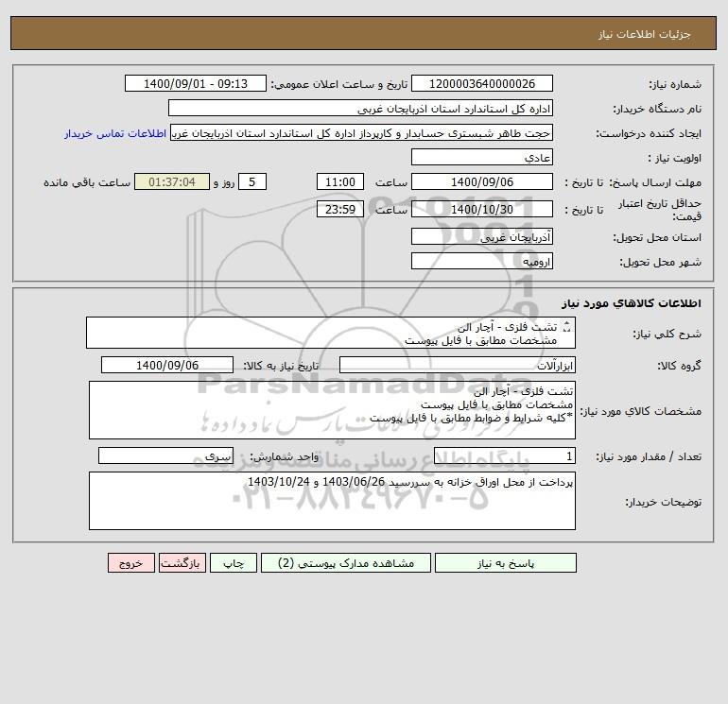Open اطلاعات تماس خریدار link
This screenshot has width=728, height=704.
pyautogui.click(x=115, y=133)
